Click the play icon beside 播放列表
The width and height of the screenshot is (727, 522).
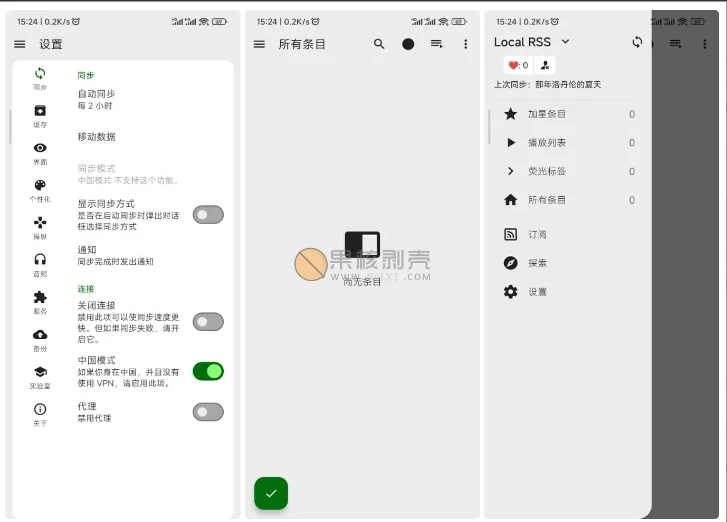pos(510,143)
